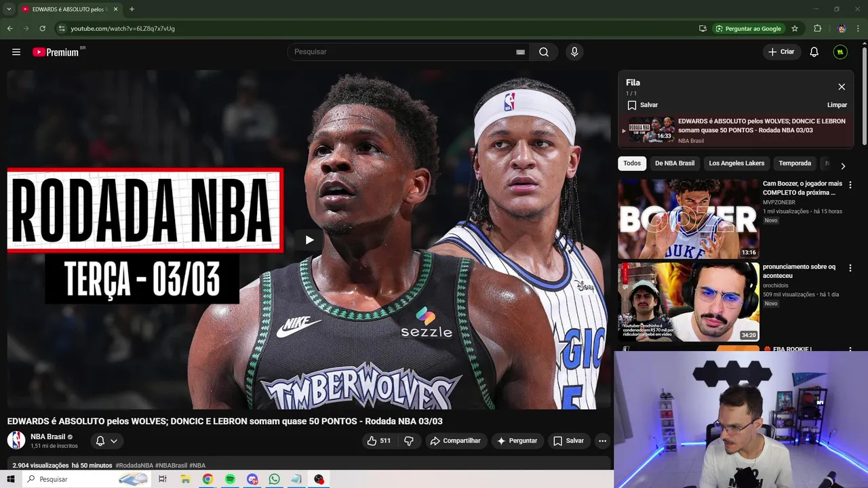This screenshot has height=488, width=868.
Task: Click the Compartilhar share button
Action: click(x=455, y=441)
